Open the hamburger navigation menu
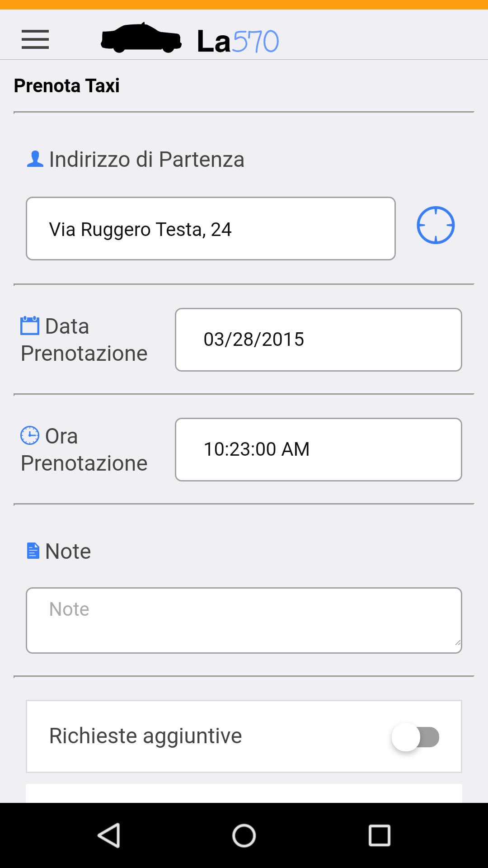This screenshot has width=488, height=868. tap(35, 40)
